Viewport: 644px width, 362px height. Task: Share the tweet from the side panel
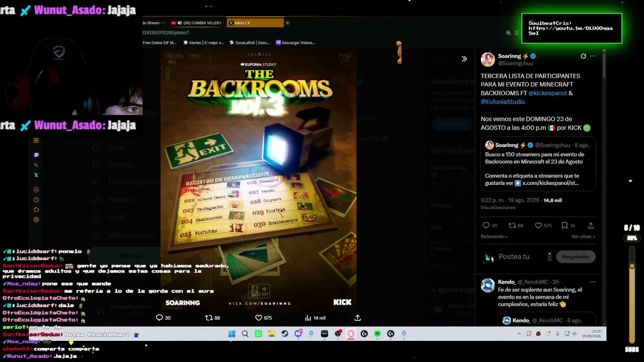click(x=591, y=226)
